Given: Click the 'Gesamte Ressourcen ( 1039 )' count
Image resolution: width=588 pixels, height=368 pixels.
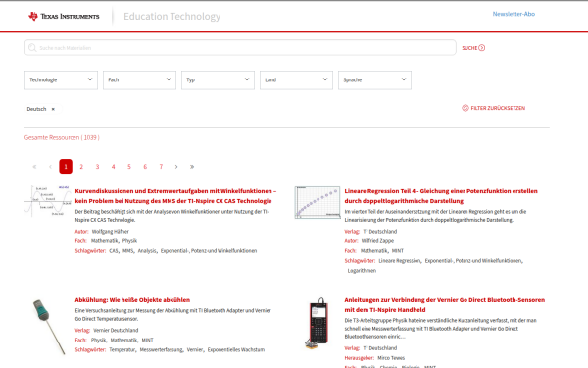Looking at the screenshot, I should pyautogui.click(x=62, y=137).
